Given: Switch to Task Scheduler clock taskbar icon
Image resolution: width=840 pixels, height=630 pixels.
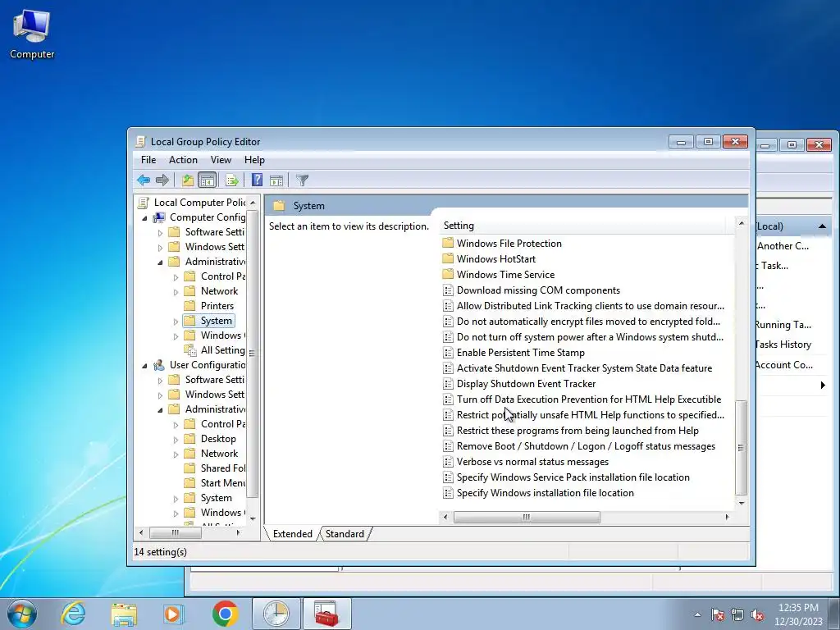Looking at the screenshot, I should (x=276, y=614).
